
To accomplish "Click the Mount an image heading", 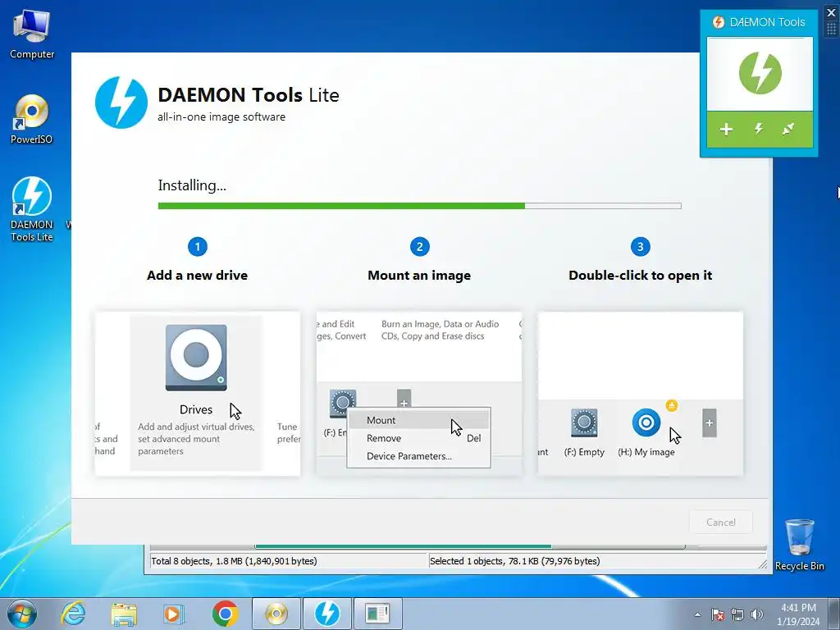I will click(x=419, y=276).
